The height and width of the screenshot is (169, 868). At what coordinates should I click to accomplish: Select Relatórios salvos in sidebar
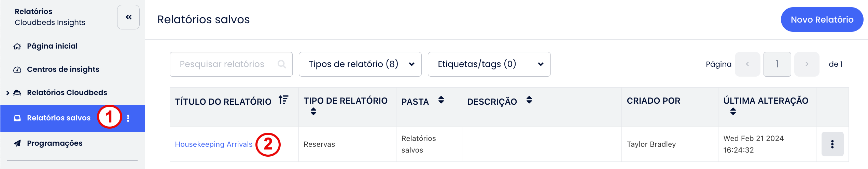(x=58, y=118)
